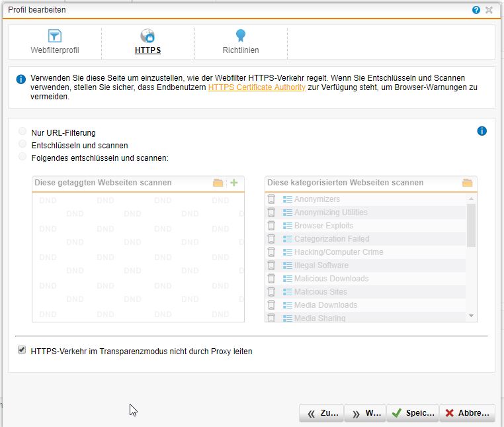Click scroll-up arrow of category list

471,199
